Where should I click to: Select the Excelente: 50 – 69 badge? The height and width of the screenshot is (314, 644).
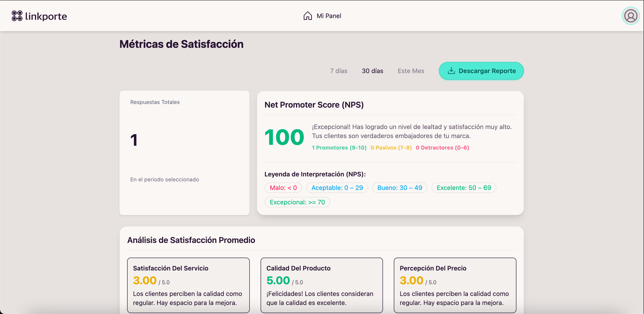tap(464, 188)
